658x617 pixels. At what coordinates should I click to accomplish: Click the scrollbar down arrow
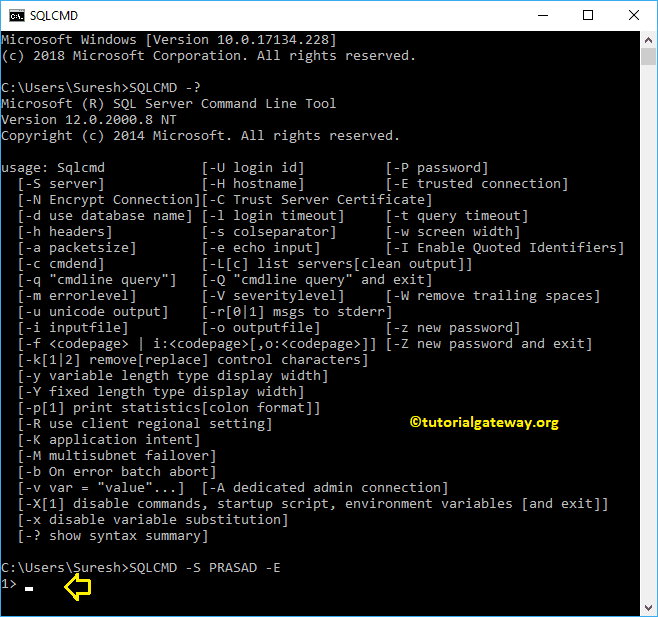click(x=648, y=608)
